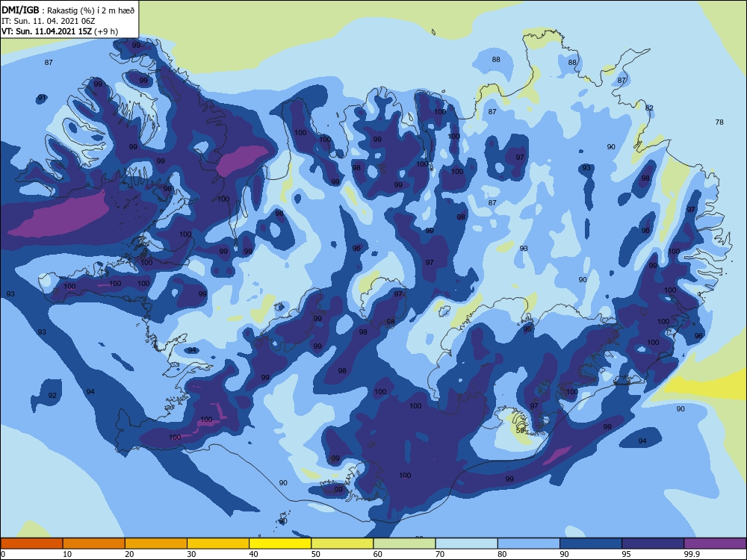The height and width of the screenshot is (560, 747).
Task: Select the medium blue 90–95 legend swatch
Action: pos(591,544)
